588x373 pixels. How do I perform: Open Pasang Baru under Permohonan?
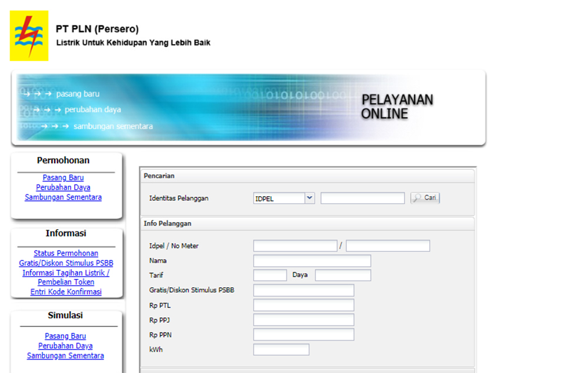pos(63,177)
